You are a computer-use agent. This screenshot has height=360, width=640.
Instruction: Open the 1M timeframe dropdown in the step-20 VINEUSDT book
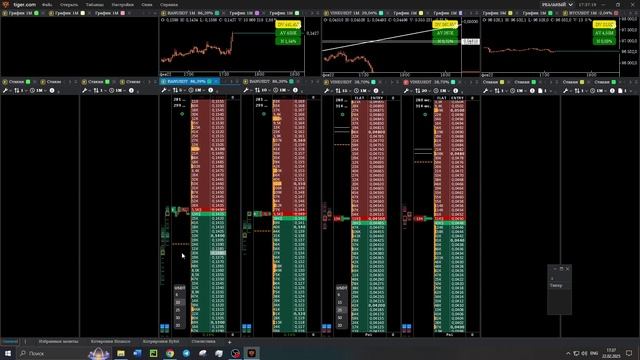coord(442,90)
